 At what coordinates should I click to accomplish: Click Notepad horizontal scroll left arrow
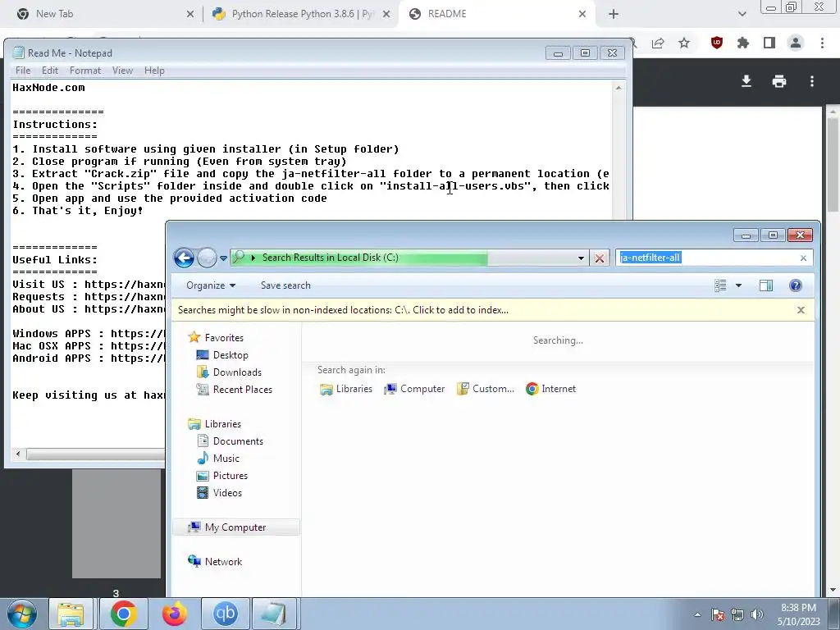pos(18,454)
